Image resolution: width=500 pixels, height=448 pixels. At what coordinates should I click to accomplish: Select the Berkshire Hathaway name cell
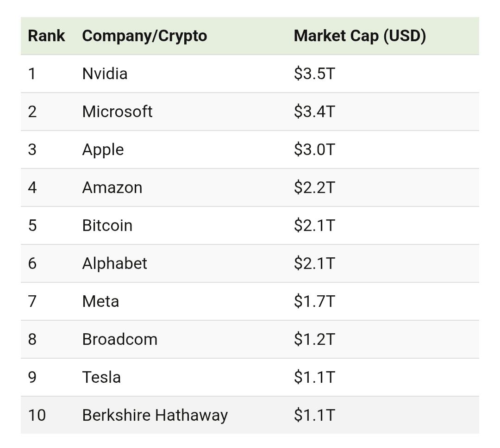[155, 416]
